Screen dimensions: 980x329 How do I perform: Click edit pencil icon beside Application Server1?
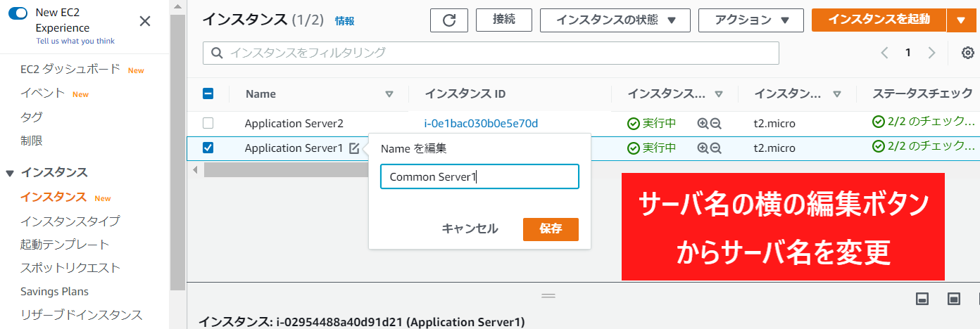(354, 148)
